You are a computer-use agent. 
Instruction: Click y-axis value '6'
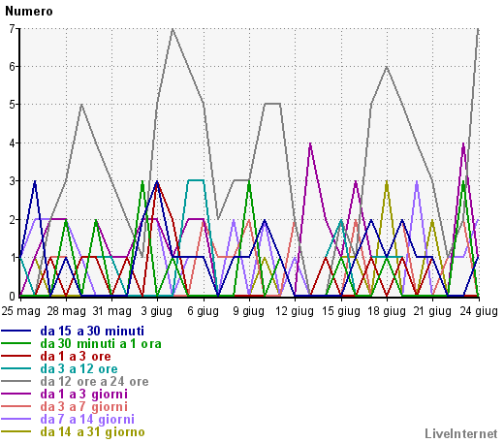pyautogui.click(x=12, y=67)
